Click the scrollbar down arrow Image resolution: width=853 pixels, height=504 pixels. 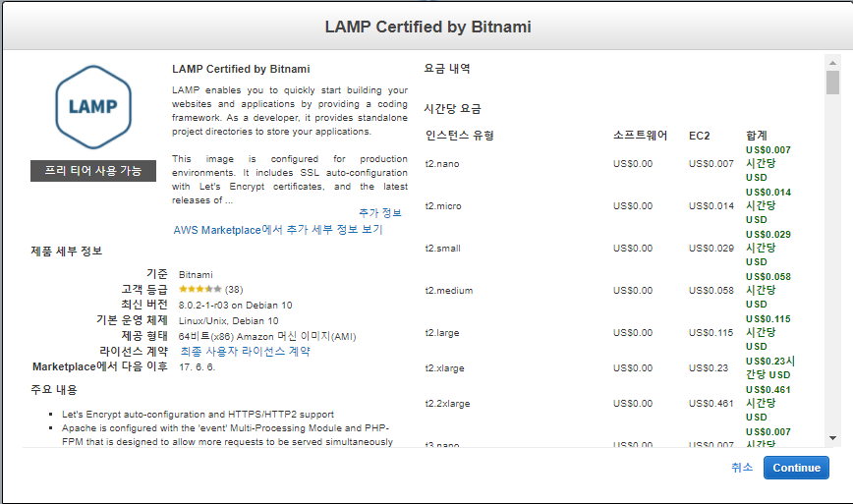[x=832, y=438]
